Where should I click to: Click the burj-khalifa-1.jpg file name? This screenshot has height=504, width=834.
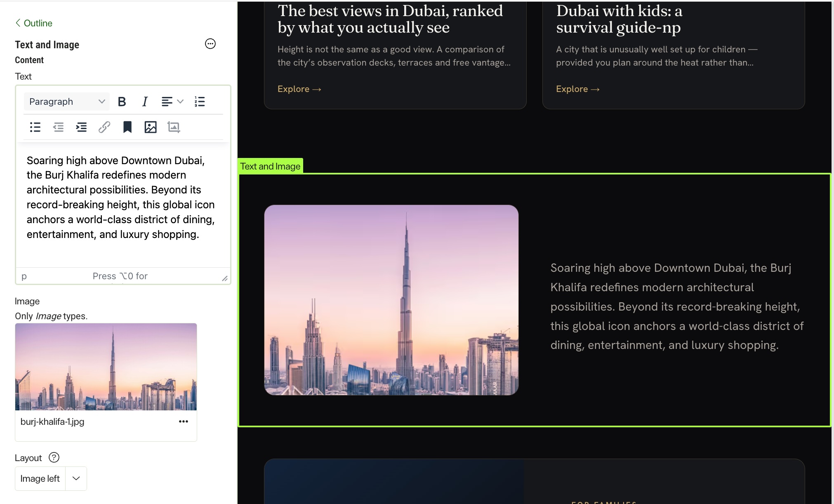(x=52, y=422)
